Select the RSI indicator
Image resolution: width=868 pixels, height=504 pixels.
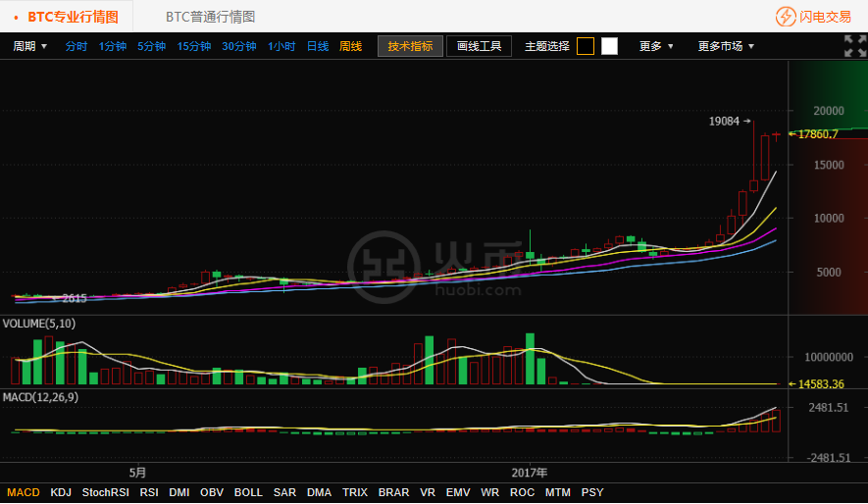(x=149, y=492)
